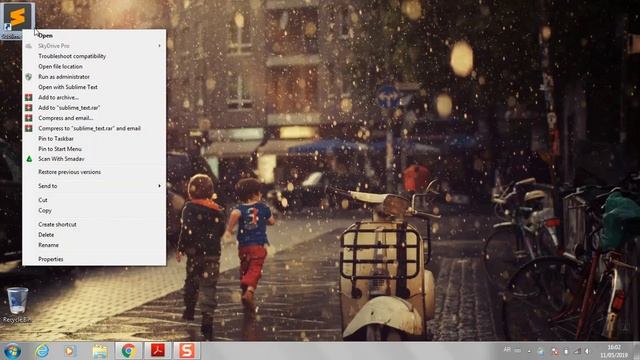This screenshot has width=640, height=360.
Task: Open the red S application on the taskbar
Action: click(187, 351)
